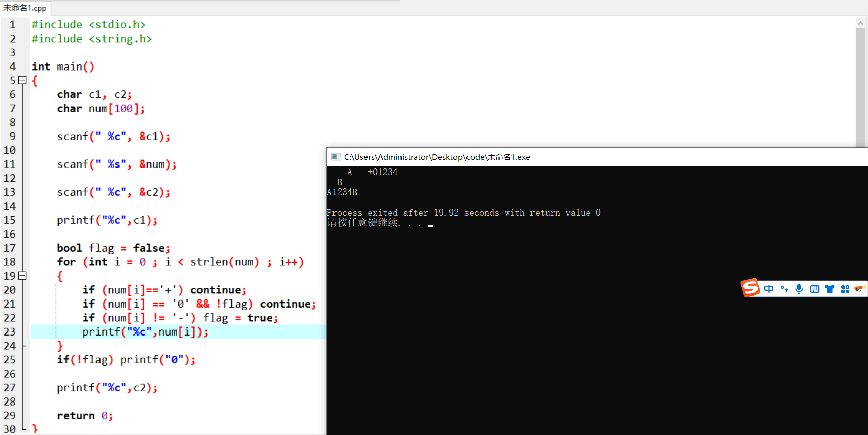Screen dimensions: 868x435
Task: Click the 'printf("%c",c2);' line
Action: tap(107, 388)
